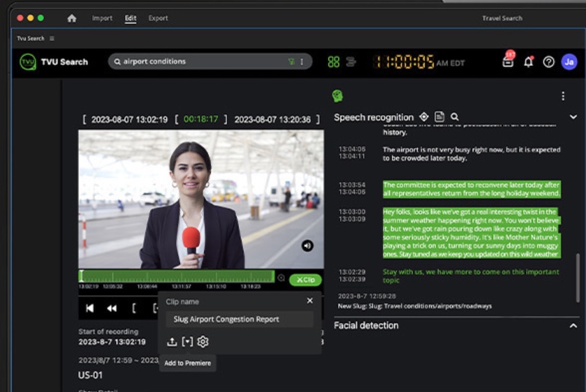Click the New Slug travel conditions entry
The image size is (586, 392).
[x=414, y=306]
